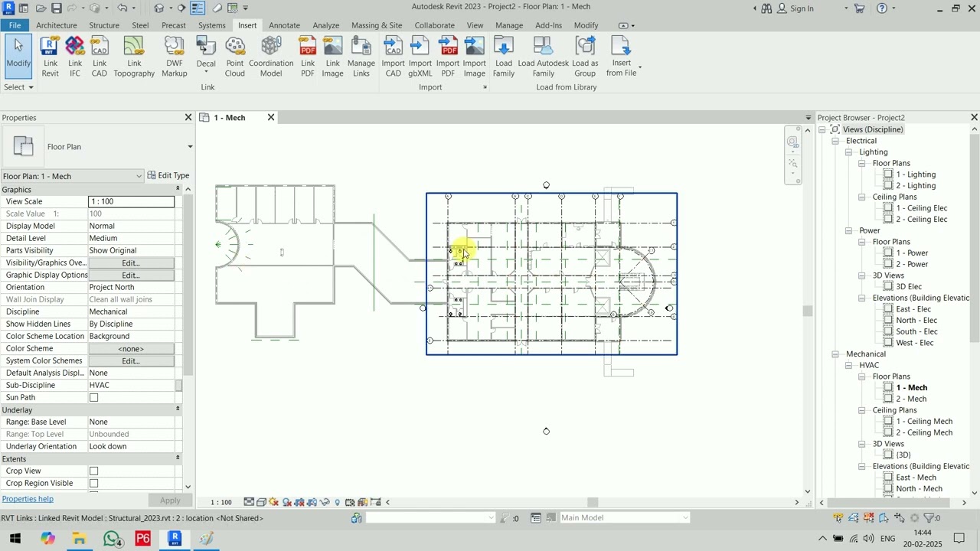The width and height of the screenshot is (980, 551).
Task: Open the Main Model design options dropdown
Action: click(685, 518)
